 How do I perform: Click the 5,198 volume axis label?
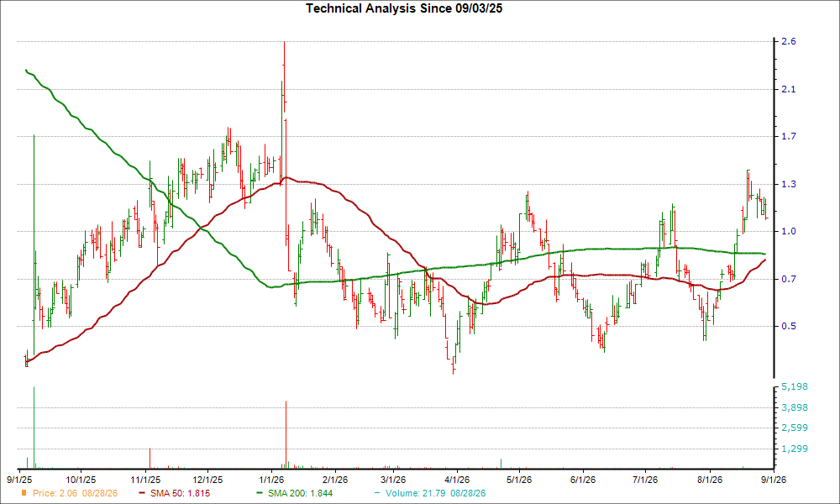click(795, 386)
